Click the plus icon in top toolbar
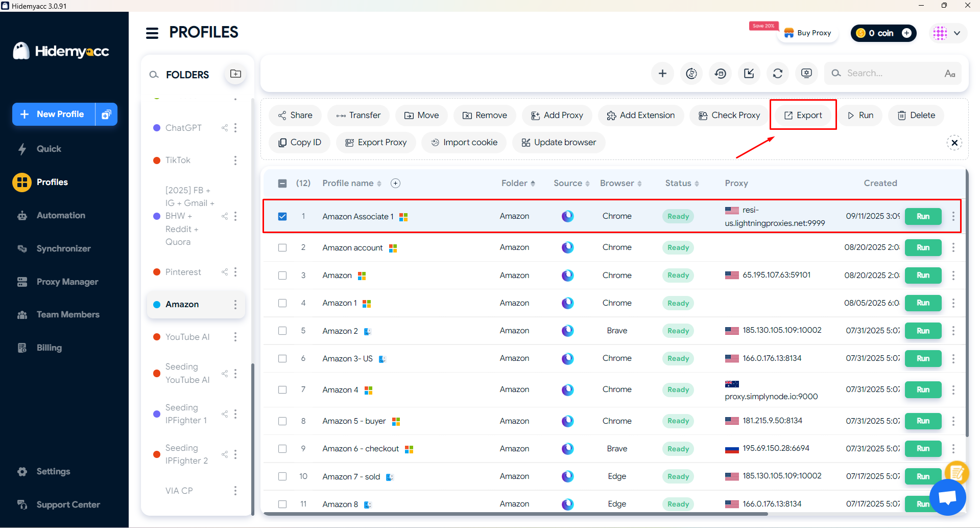This screenshot has height=528, width=980. (662, 74)
